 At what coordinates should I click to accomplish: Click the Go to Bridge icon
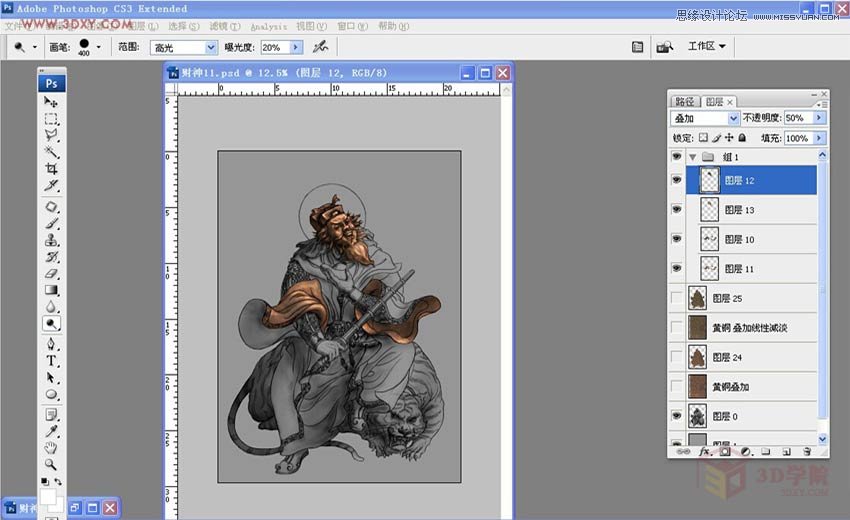pyautogui.click(x=664, y=47)
